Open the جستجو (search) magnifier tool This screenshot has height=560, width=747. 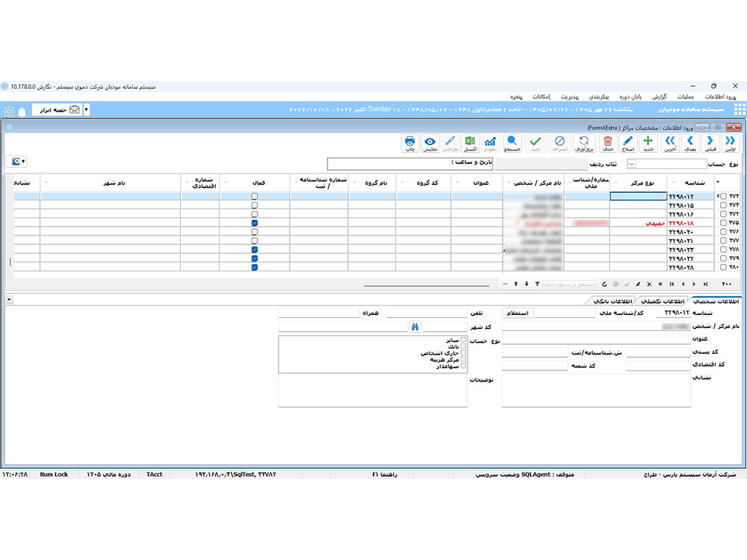click(512, 144)
